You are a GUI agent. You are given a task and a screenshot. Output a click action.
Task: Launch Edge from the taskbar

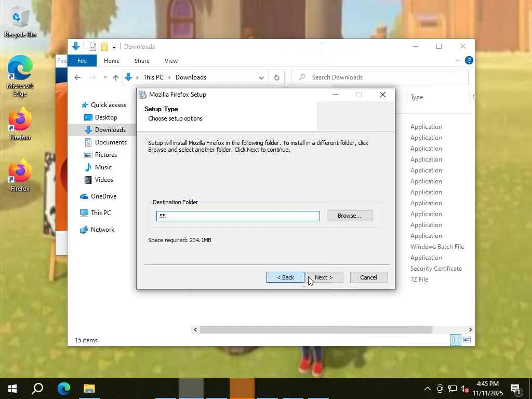click(x=63, y=389)
